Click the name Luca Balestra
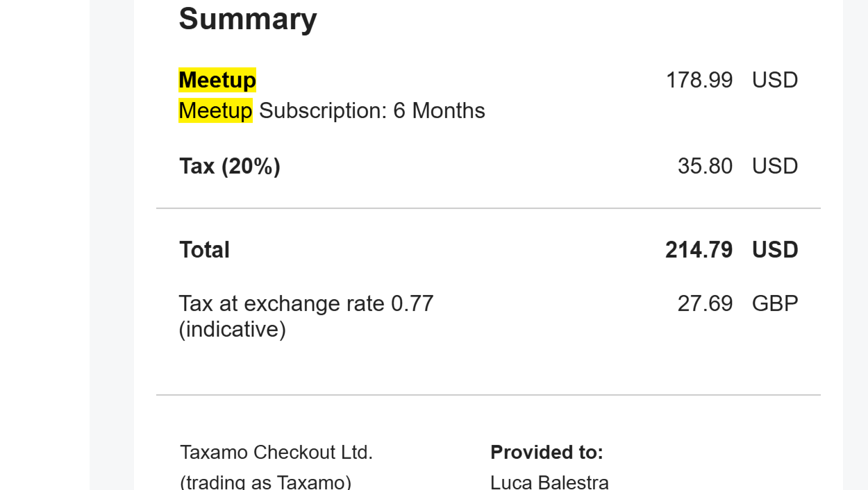Image resolution: width=868 pixels, height=490 pixels. point(549,482)
